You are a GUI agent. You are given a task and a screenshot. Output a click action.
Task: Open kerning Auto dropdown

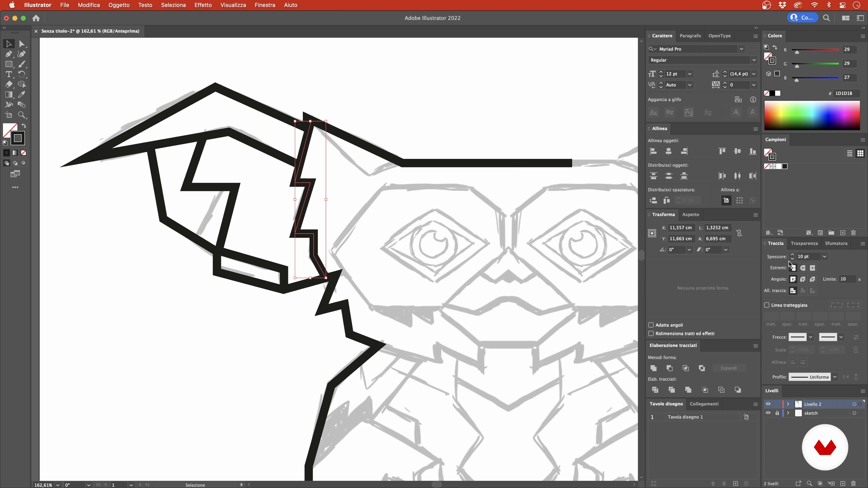pos(690,85)
